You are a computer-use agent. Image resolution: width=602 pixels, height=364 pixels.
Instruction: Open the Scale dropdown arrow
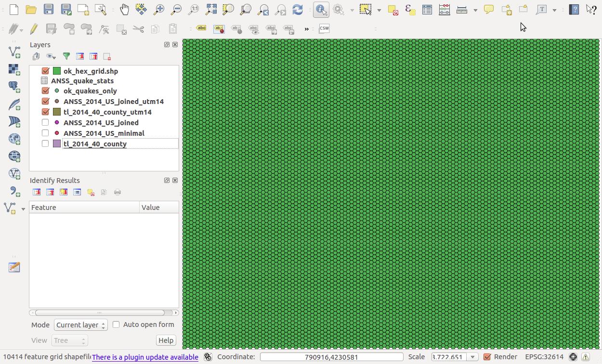pos(472,357)
